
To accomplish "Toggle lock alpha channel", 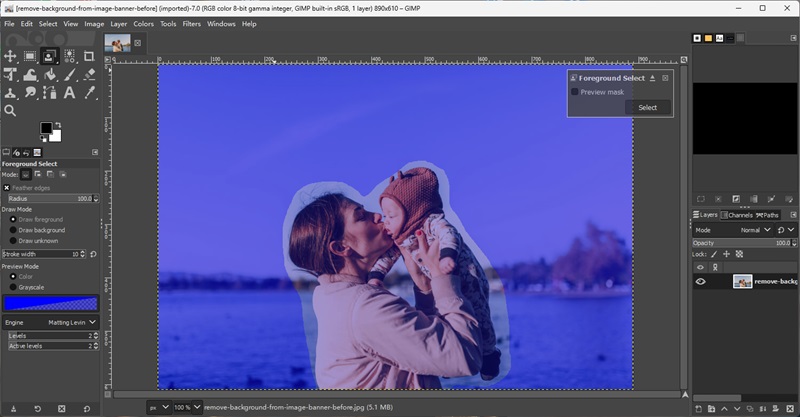I will 739,254.
